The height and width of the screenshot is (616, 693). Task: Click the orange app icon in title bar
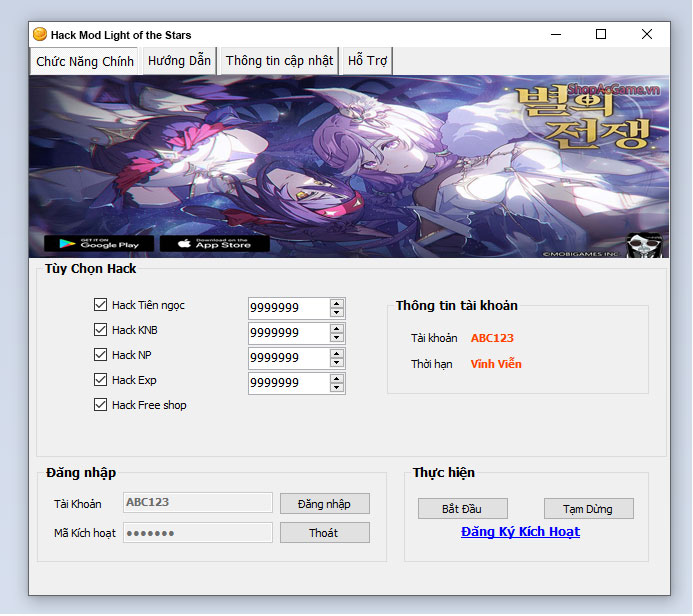coord(40,34)
